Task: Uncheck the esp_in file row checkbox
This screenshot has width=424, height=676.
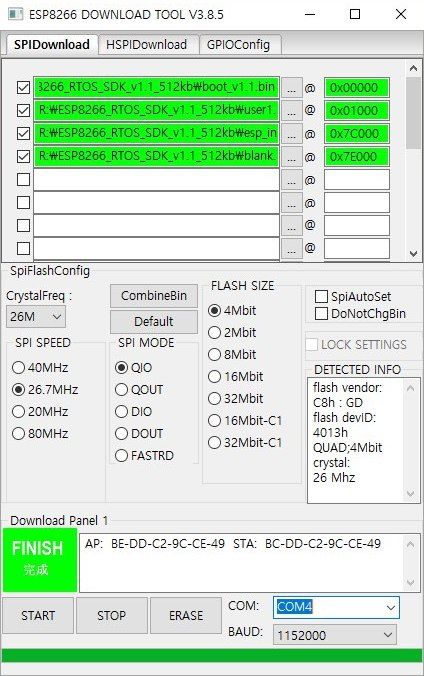Action: click(23, 133)
